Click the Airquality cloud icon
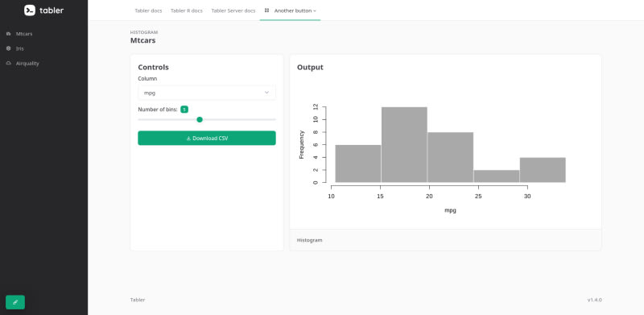644x315 pixels. tap(9, 64)
